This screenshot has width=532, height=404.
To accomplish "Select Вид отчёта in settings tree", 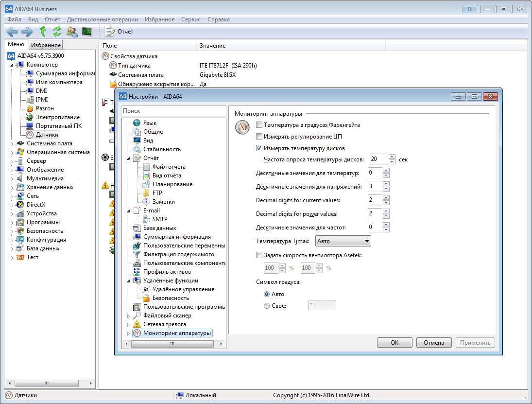I will (167, 176).
